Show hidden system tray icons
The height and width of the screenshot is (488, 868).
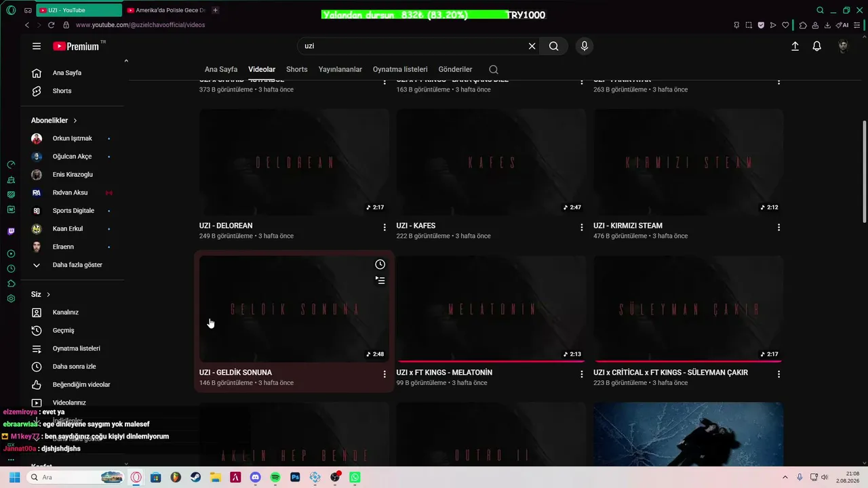pyautogui.click(x=785, y=477)
